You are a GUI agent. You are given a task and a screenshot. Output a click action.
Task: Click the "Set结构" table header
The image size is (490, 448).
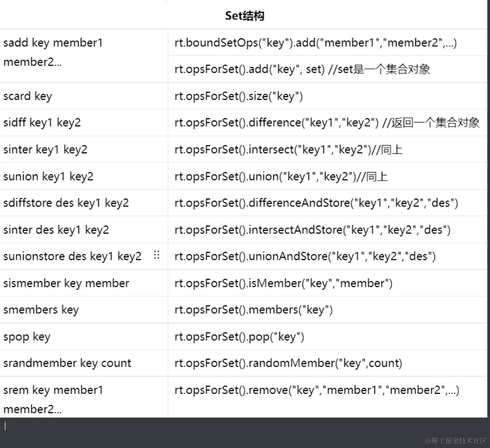(x=244, y=16)
